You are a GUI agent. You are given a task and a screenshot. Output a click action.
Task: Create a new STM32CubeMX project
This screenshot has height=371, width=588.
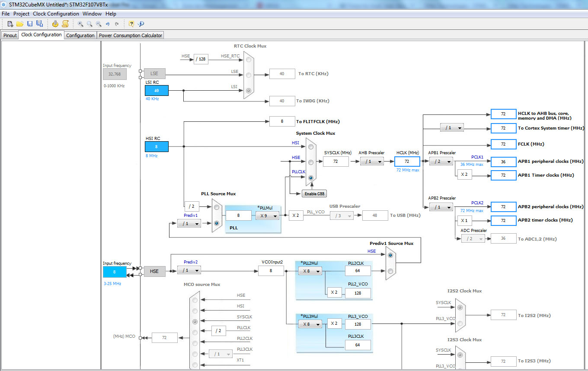[x=10, y=24]
